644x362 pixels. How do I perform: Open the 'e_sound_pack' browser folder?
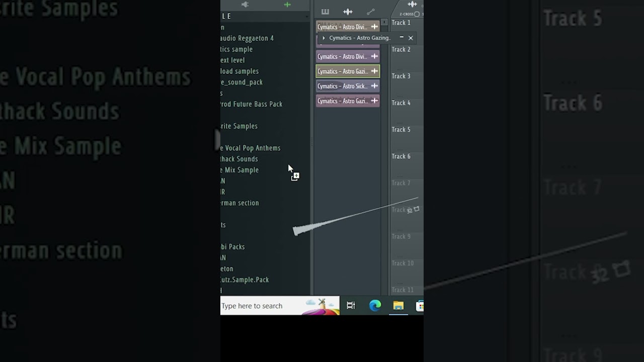(242, 82)
